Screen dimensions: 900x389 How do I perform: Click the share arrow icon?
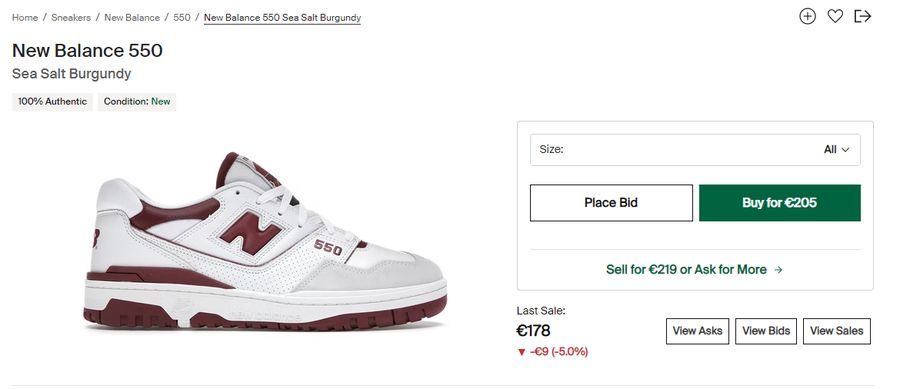pyautogui.click(x=862, y=16)
